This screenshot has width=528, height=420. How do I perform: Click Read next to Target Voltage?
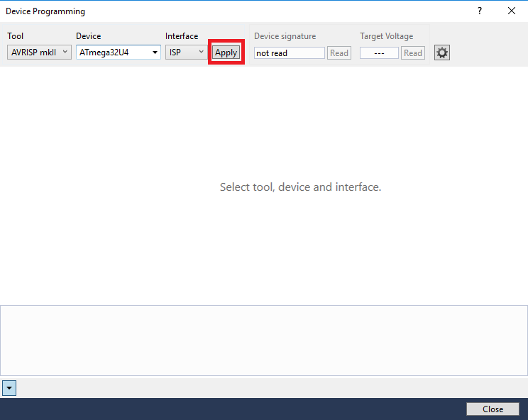tap(413, 52)
